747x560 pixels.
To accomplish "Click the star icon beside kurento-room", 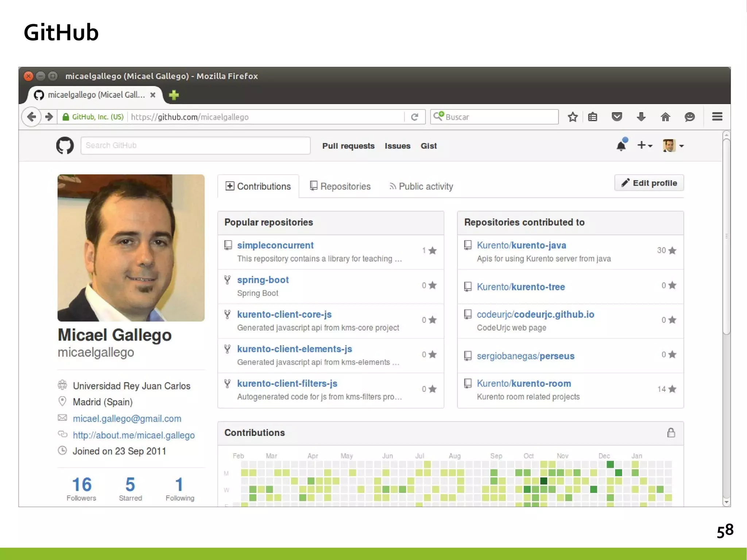I will 673,389.
